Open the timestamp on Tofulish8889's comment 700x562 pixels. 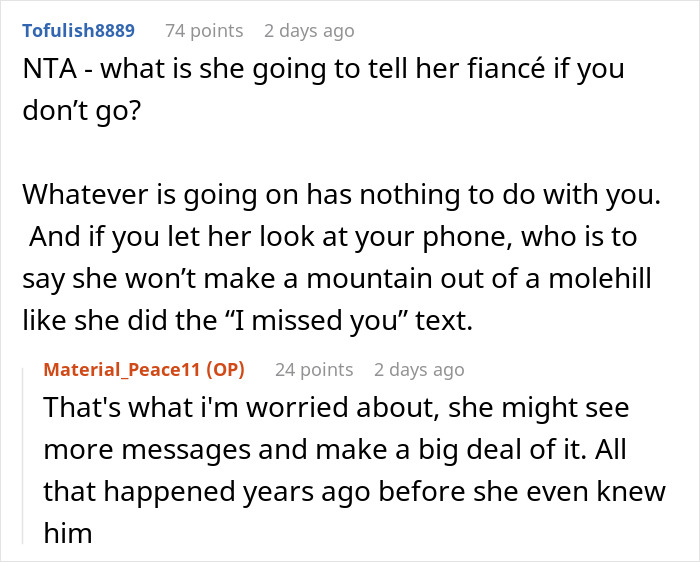pyautogui.click(x=309, y=31)
